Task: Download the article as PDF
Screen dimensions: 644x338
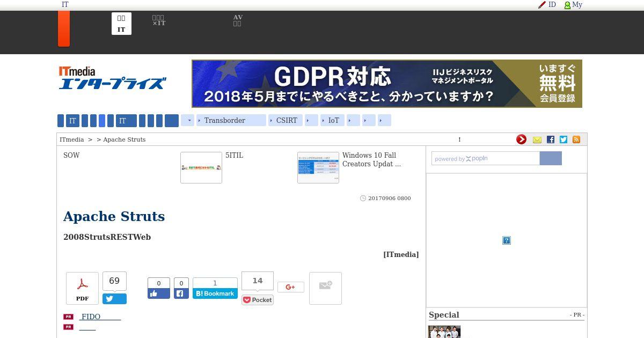Action: click(82, 288)
